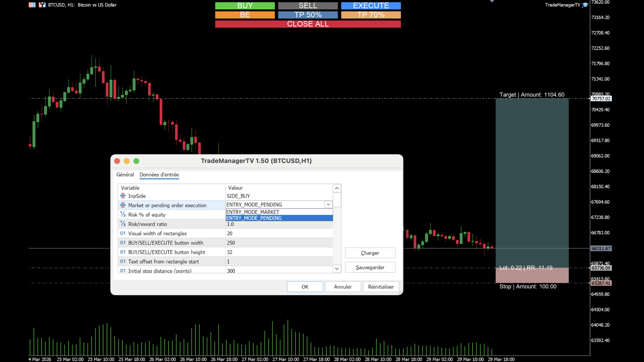Click the grey SELL chart button
The image size is (644, 362).
pos(308,6)
